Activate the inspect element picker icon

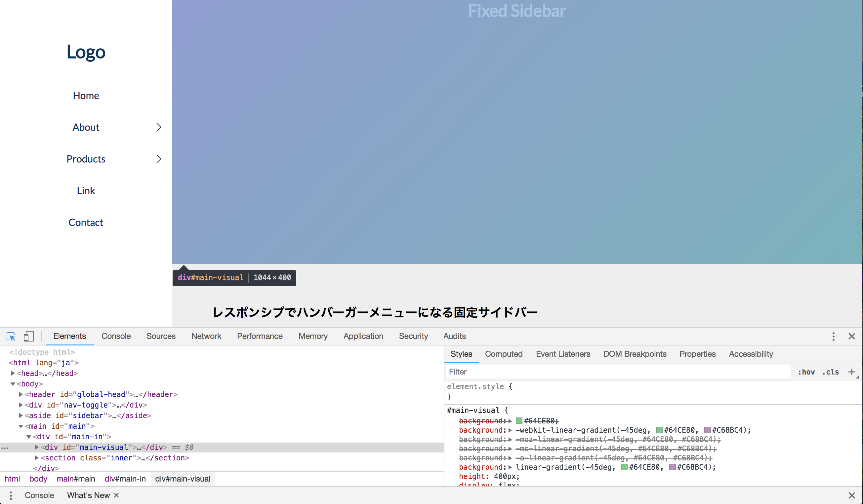(x=11, y=336)
